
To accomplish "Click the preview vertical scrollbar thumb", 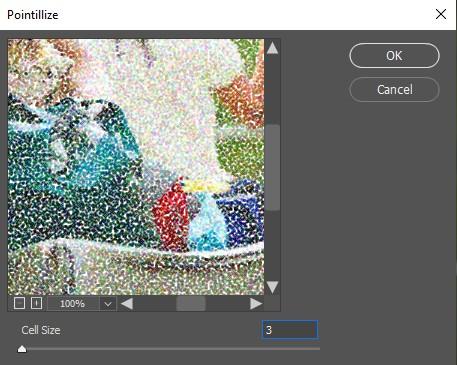I will pyautogui.click(x=273, y=168).
